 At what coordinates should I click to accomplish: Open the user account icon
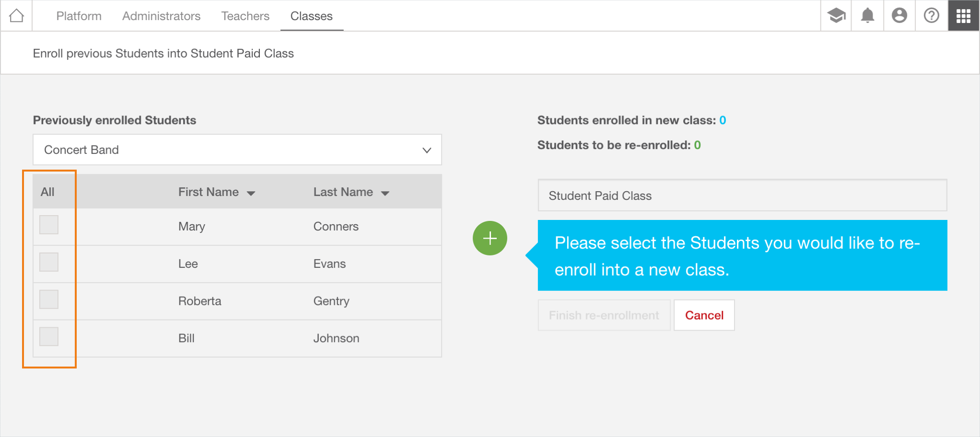[x=899, y=16]
